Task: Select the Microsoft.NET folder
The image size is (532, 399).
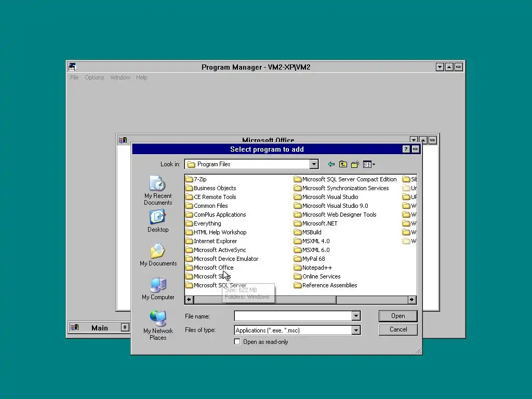Action: pos(316,223)
